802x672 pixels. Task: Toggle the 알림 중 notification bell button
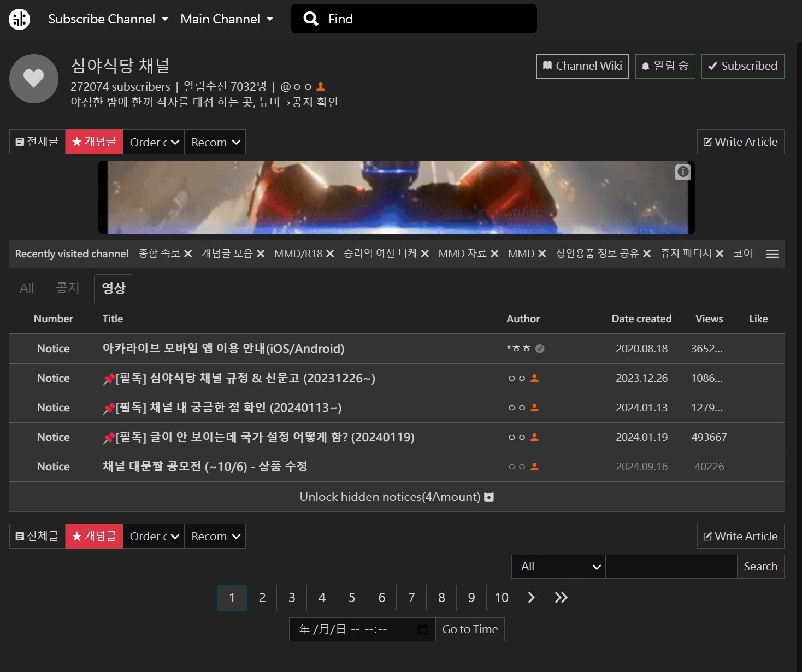[665, 66]
